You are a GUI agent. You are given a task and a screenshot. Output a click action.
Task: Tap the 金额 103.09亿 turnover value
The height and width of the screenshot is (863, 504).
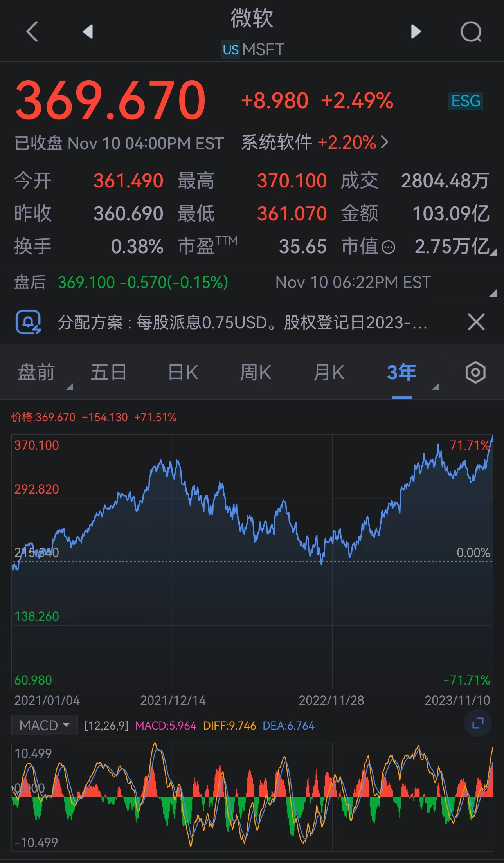(451, 214)
